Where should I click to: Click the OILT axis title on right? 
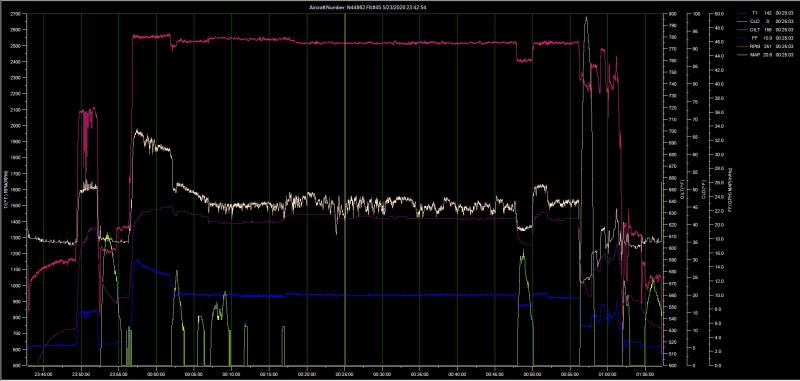tap(683, 190)
